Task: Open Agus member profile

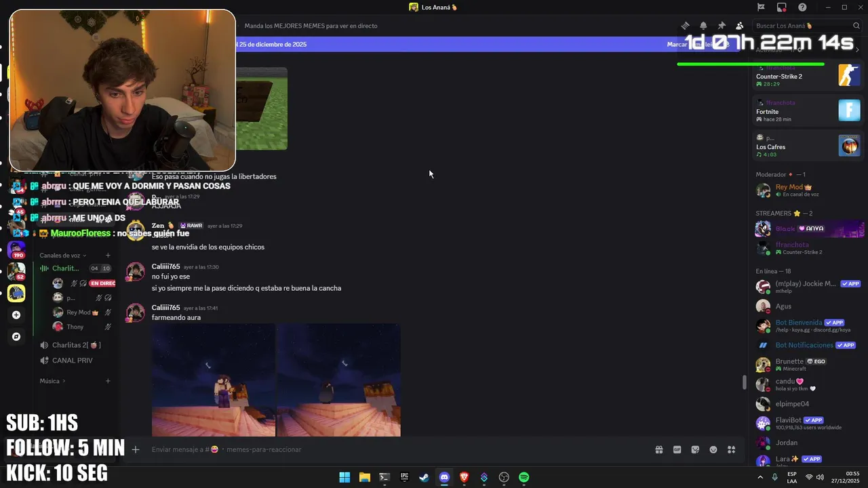Action: pos(808,306)
